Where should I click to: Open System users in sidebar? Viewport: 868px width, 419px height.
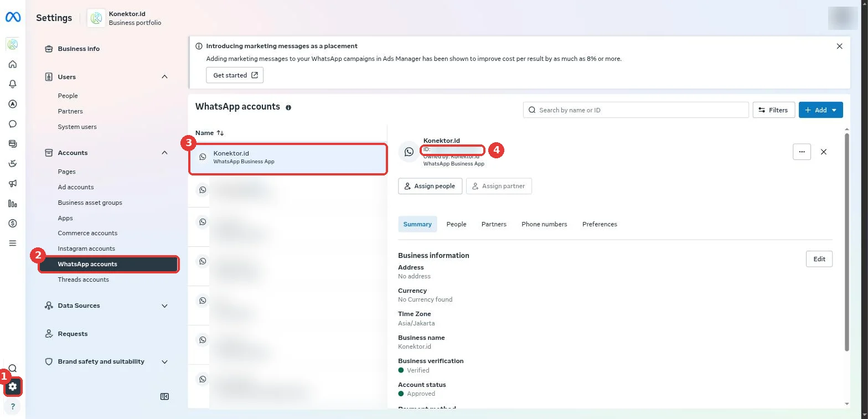(77, 127)
